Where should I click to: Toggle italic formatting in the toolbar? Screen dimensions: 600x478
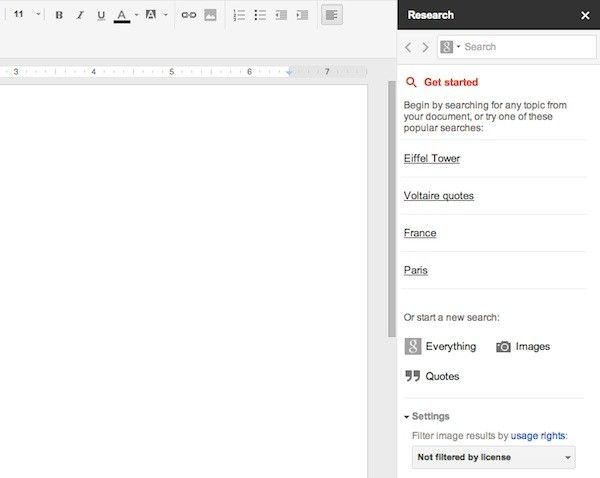80,15
